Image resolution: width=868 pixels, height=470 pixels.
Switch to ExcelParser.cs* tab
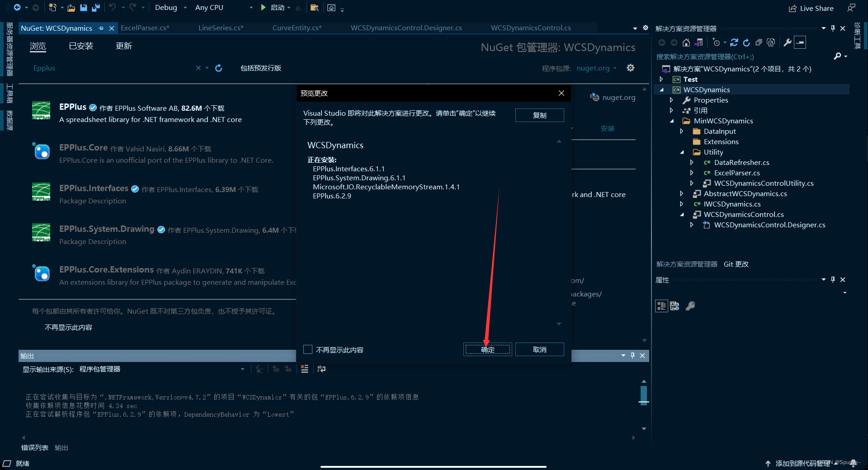point(145,28)
